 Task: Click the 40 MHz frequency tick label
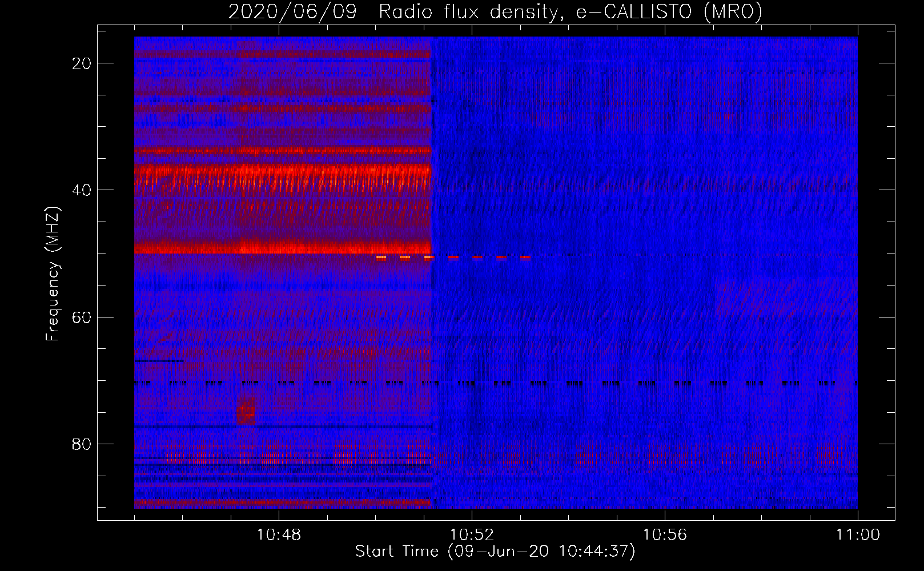(x=82, y=190)
